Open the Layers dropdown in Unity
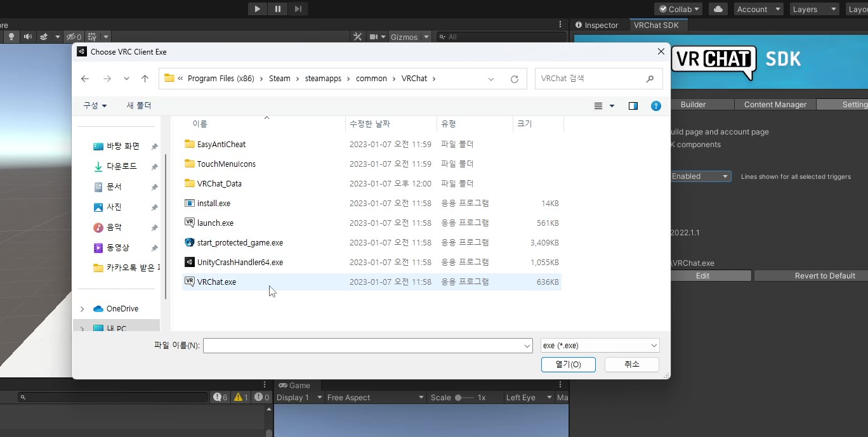 click(x=815, y=9)
